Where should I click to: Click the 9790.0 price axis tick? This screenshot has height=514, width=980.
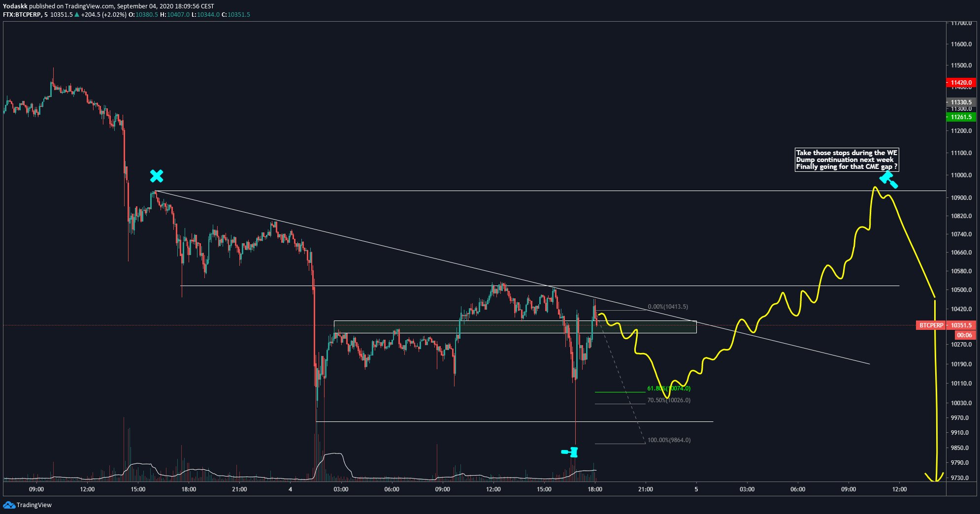(960, 463)
